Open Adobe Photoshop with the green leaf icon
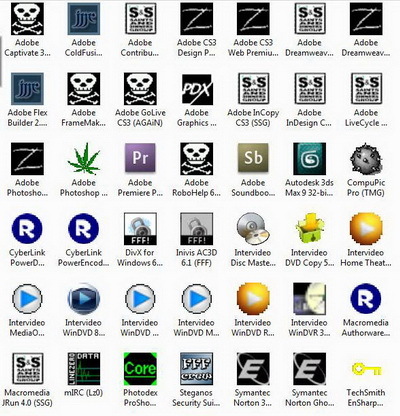This screenshot has width=400, height=416. pyautogui.click(x=84, y=159)
